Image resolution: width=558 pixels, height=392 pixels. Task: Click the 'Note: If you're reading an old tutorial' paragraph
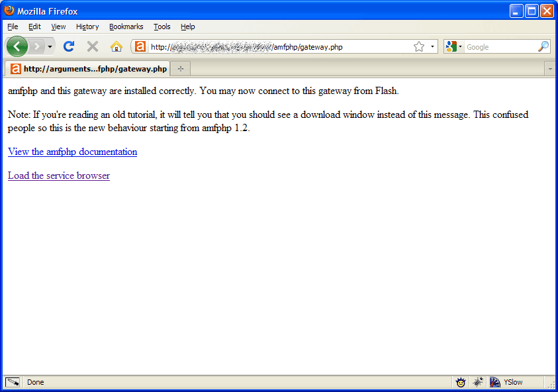coord(268,121)
